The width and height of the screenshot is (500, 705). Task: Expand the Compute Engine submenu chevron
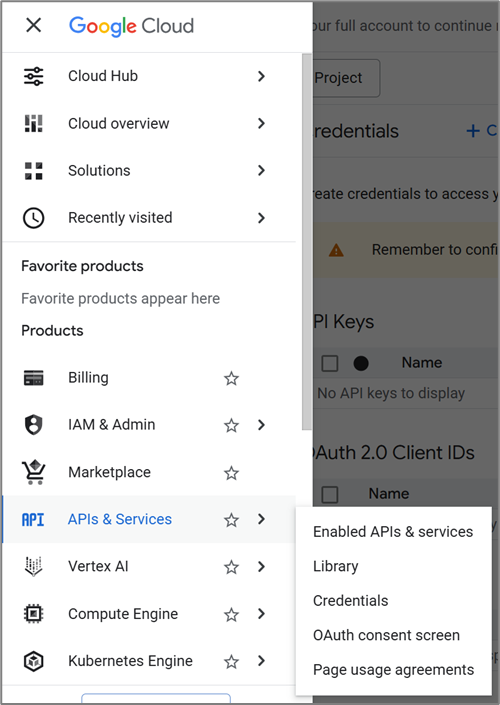(x=261, y=614)
